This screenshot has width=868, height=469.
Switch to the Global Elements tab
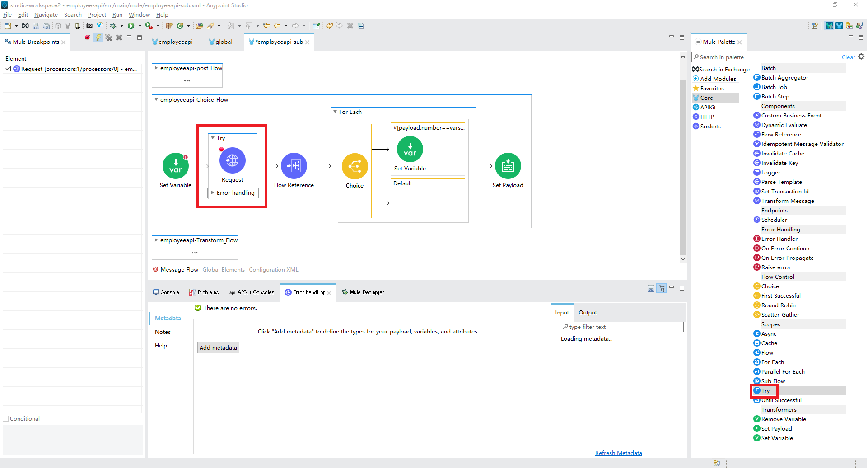pos(224,270)
